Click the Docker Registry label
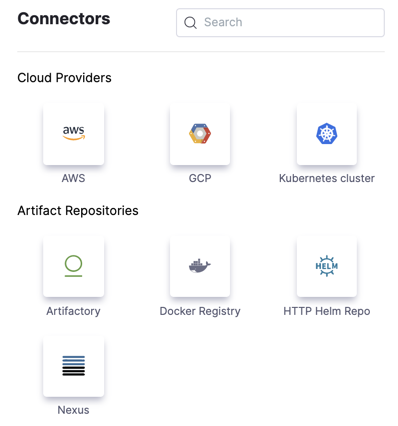The height and width of the screenshot is (426, 398). 200,311
